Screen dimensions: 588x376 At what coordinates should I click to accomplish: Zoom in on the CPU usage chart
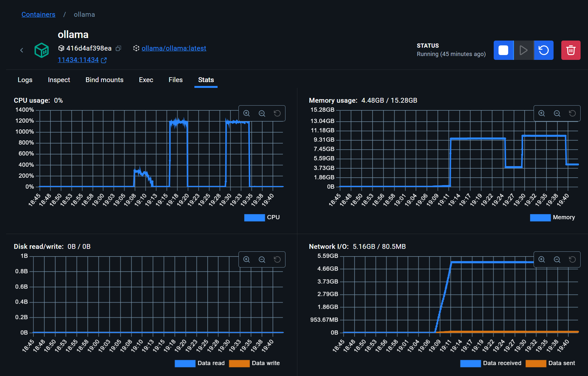[x=247, y=113]
